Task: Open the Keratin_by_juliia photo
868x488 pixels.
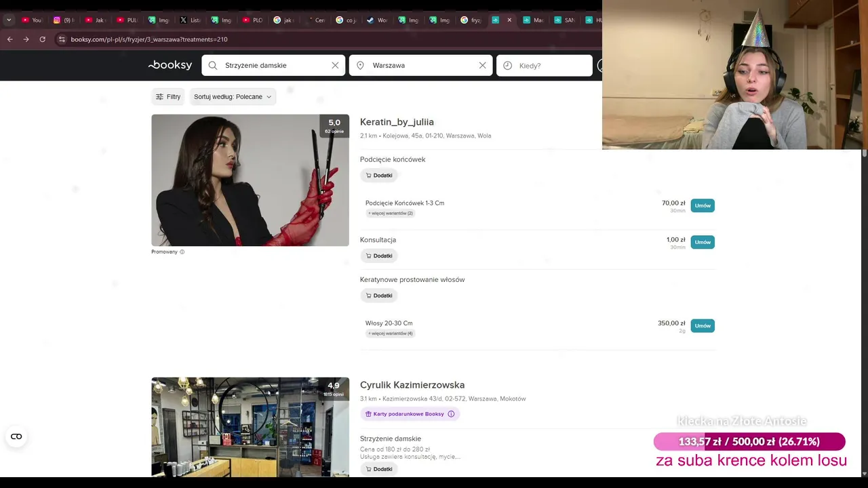Action: pyautogui.click(x=250, y=180)
